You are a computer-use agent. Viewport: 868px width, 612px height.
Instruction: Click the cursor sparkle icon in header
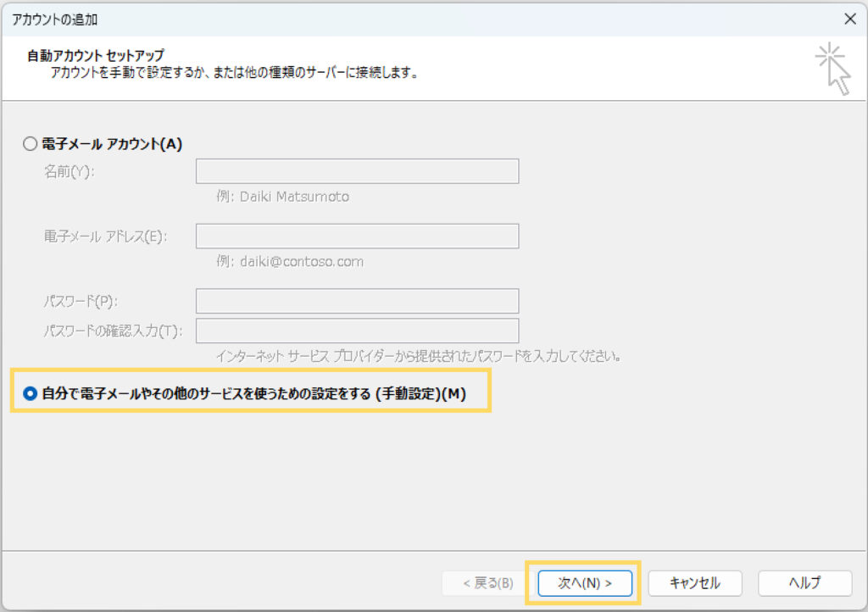point(832,69)
